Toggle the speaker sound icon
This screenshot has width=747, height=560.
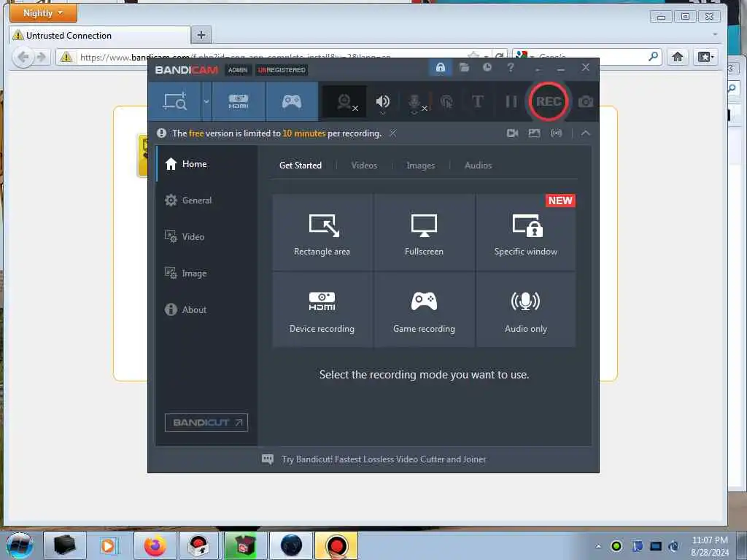click(382, 101)
